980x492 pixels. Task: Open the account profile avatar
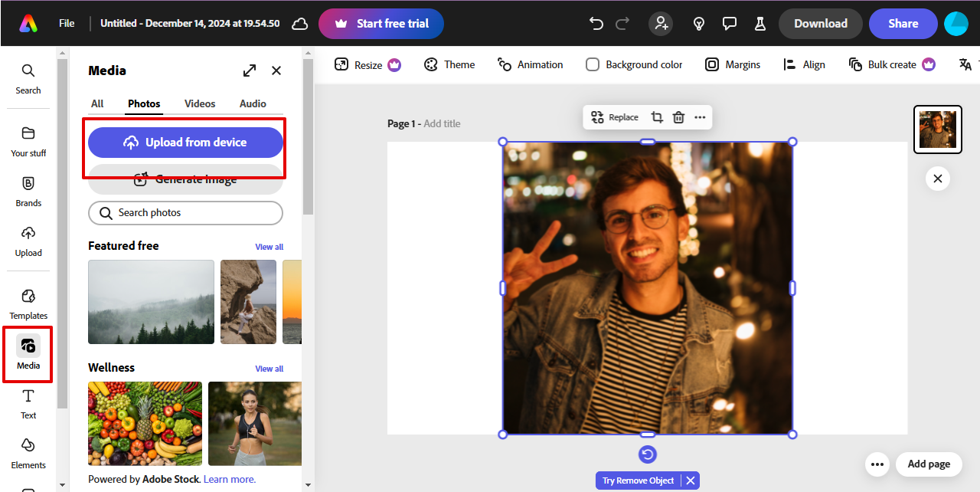[956, 24]
